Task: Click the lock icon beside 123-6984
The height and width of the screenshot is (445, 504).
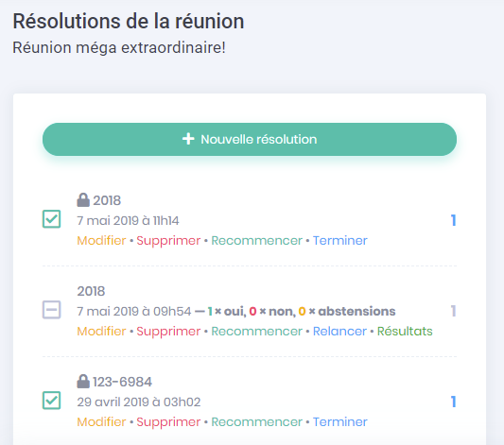Action: (83, 381)
